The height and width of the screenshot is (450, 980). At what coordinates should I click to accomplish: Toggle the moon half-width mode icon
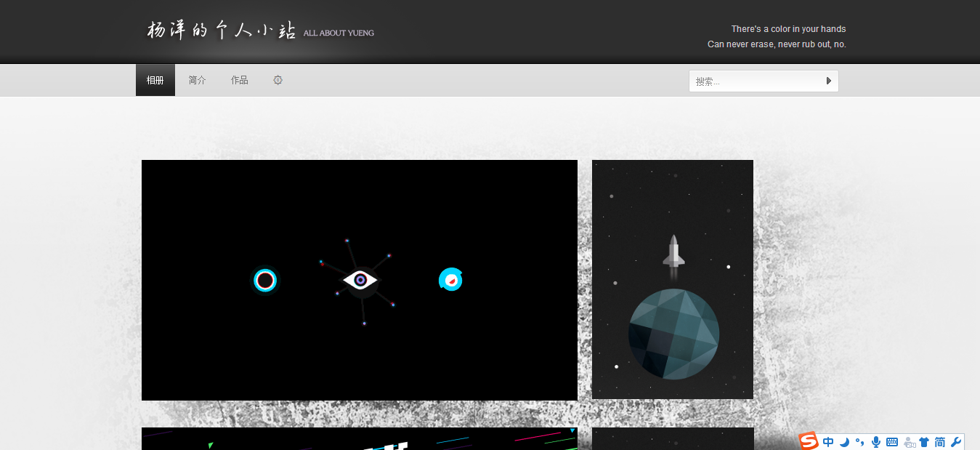pyautogui.click(x=844, y=442)
